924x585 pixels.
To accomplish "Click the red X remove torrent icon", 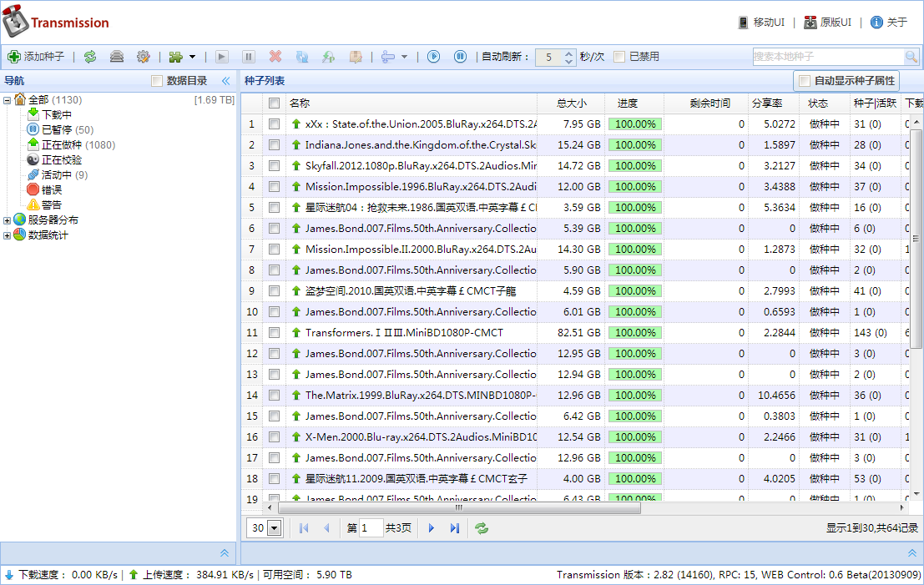I will click(275, 57).
